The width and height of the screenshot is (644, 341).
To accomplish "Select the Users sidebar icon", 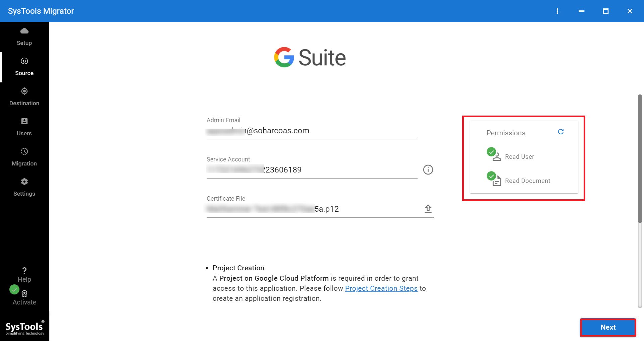I will (x=24, y=121).
